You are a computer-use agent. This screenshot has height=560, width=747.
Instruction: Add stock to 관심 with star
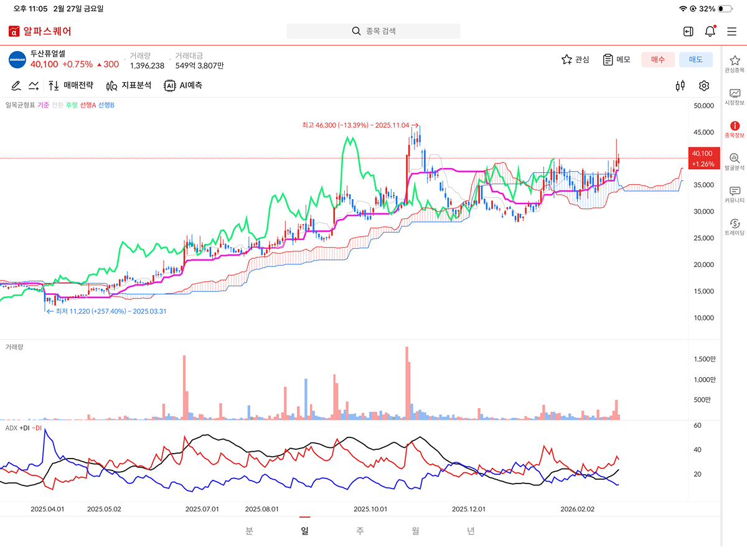[575, 60]
